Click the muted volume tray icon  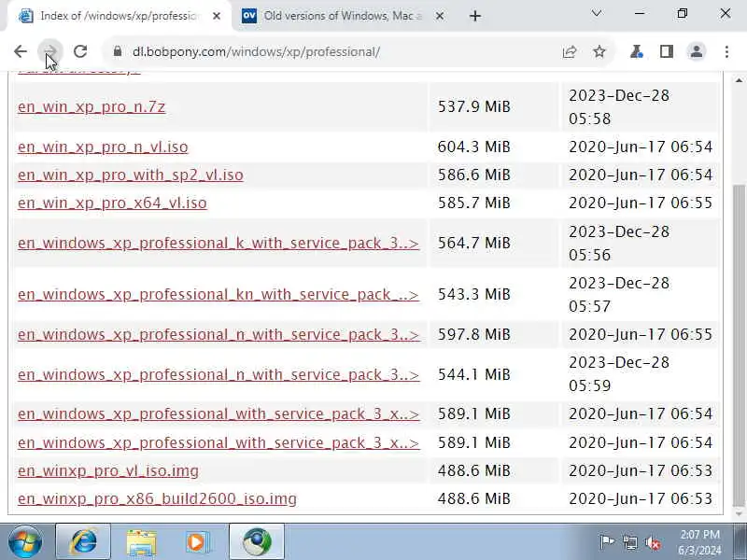pyautogui.click(x=652, y=542)
